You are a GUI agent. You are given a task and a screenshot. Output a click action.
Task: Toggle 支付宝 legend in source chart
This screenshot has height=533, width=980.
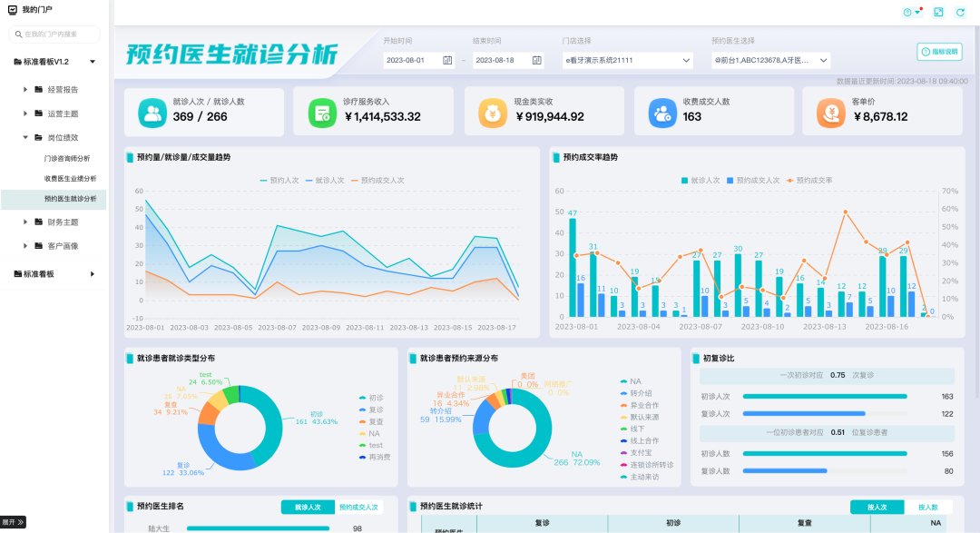tap(635, 453)
